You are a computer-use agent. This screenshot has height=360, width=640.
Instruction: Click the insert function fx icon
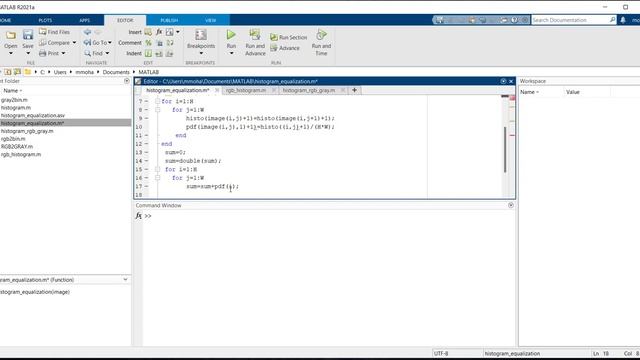[x=159, y=32]
